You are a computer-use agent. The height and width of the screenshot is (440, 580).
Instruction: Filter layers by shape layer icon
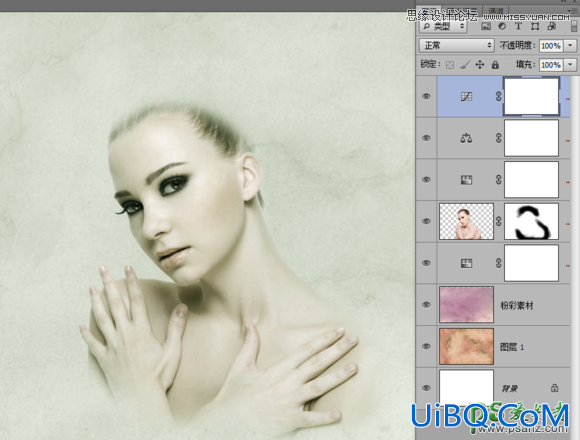click(535, 26)
